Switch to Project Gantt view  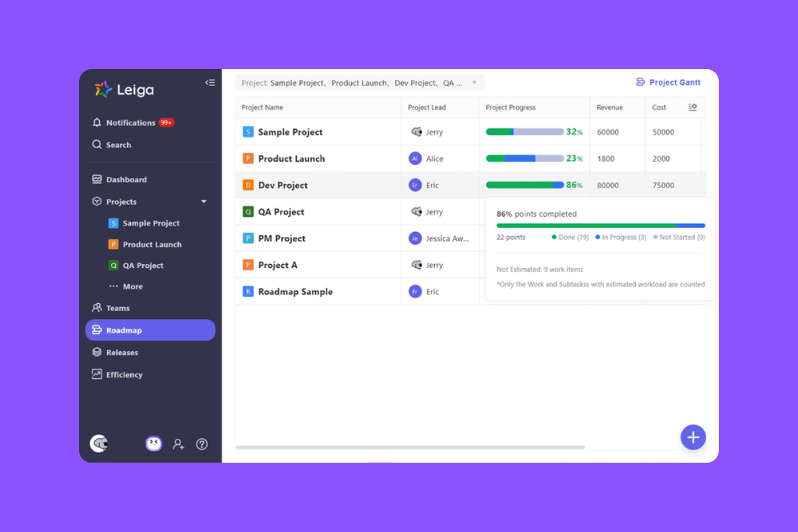[669, 82]
